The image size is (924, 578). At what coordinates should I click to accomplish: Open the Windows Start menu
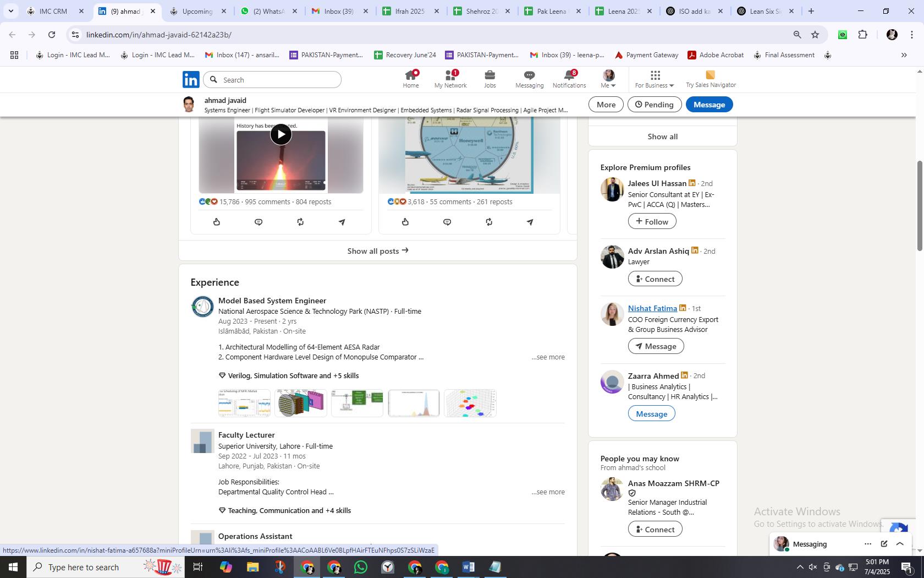coord(13,567)
